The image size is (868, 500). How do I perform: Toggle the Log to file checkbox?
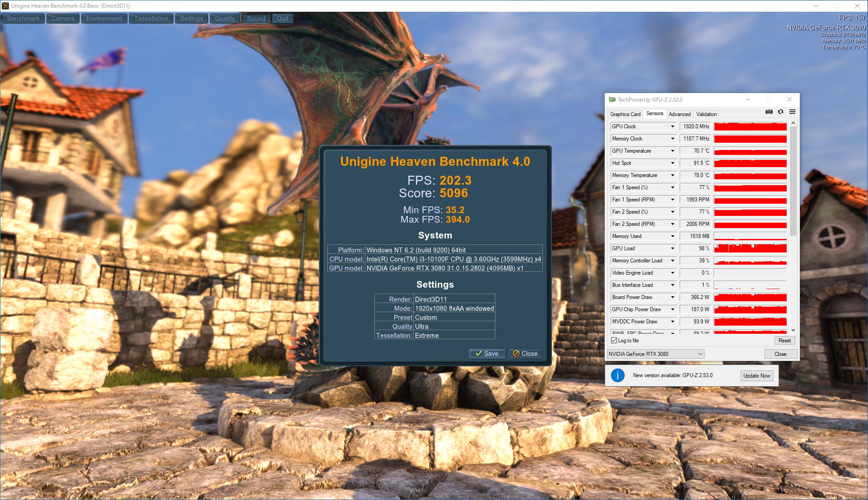pyautogui.click(x=614, y=341)
